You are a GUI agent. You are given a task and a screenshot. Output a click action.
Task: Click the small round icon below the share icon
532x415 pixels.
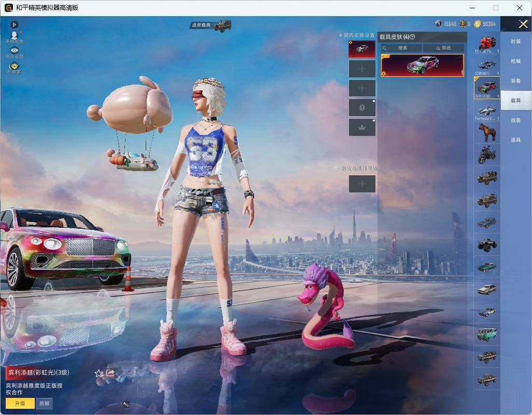(126, 404)
